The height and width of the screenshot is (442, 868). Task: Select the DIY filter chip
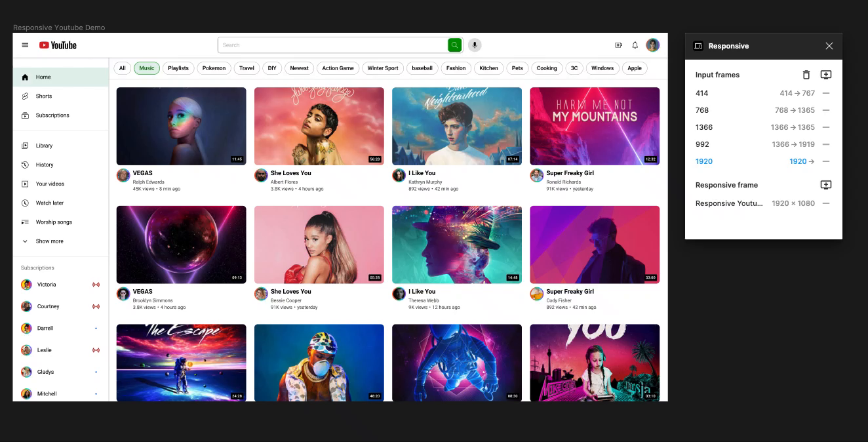pyautogui.click(x=272, y=68)
